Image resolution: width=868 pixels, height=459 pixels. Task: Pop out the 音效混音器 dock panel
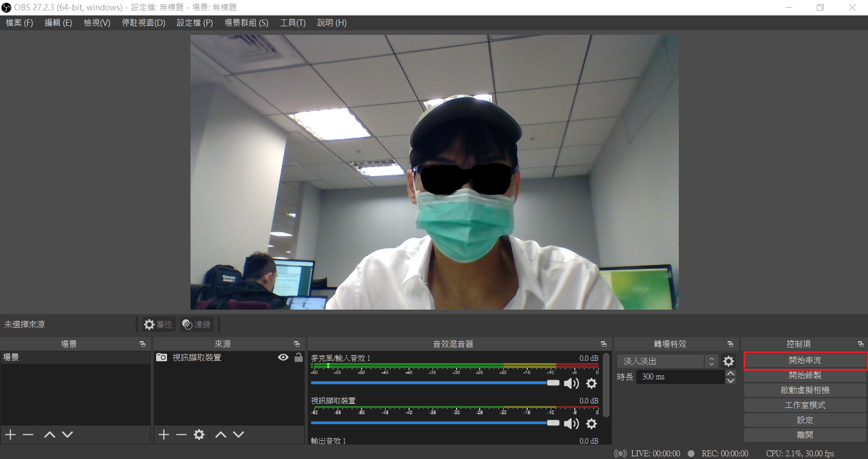(603, 344)
